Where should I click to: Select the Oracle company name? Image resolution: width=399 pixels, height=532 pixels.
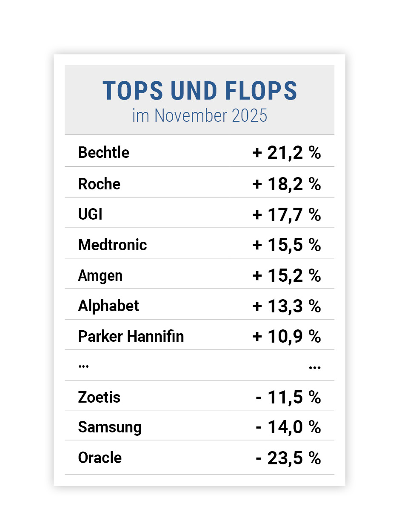(100, 458)
